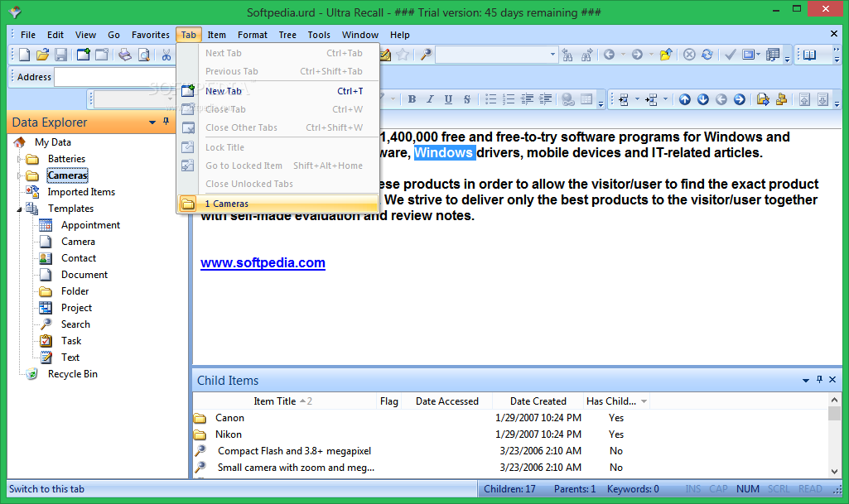This screenshot has height=504, width=849.
Task: Expand the Batteries tree node
Action: point(19,159)
